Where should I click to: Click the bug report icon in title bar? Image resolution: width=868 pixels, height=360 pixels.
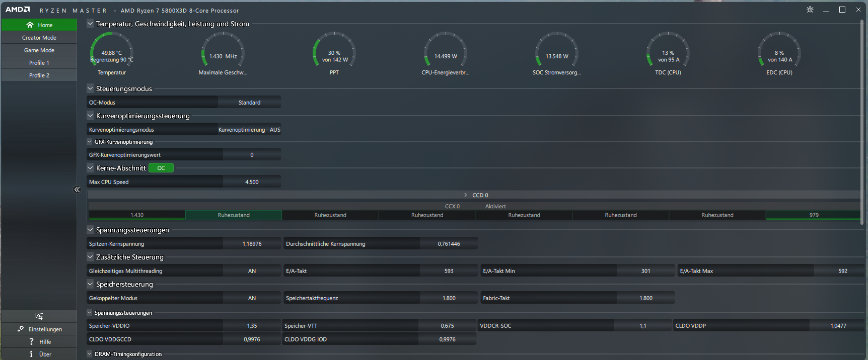(810, 10)
